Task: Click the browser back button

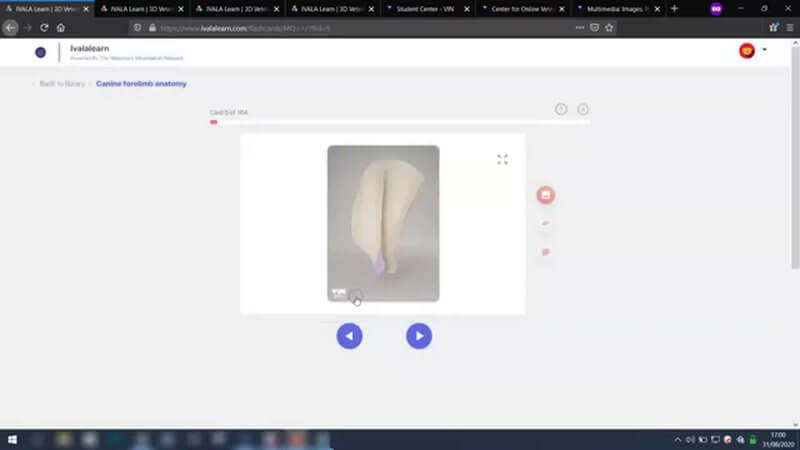Action: point(10,28)
